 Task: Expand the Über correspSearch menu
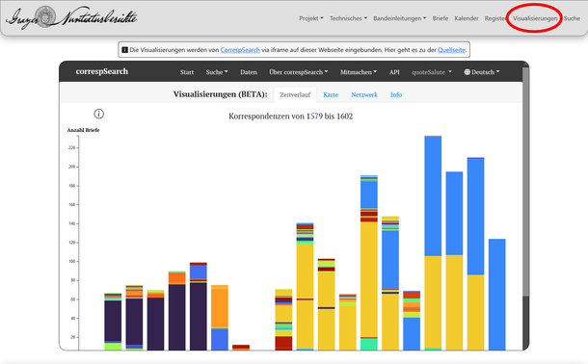tap(298, 72)
